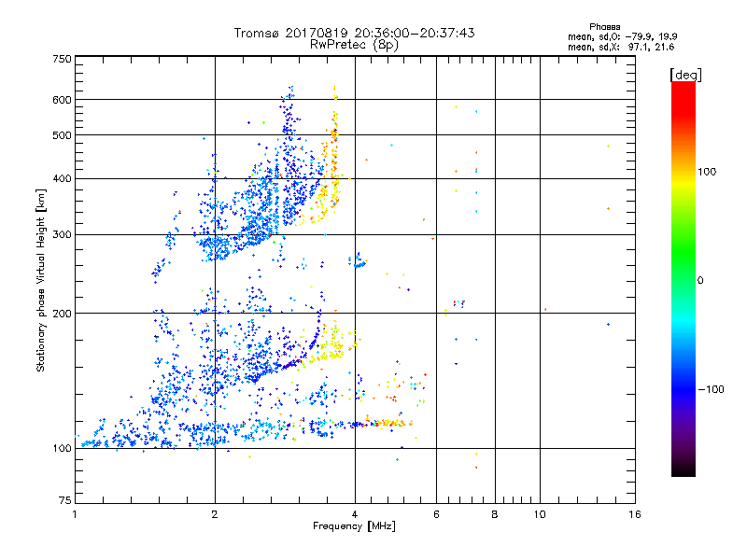Viewport: 747px width, 560px height.
Task: Click the x-axis tick label '4'
Action: (x=355, y=514)
